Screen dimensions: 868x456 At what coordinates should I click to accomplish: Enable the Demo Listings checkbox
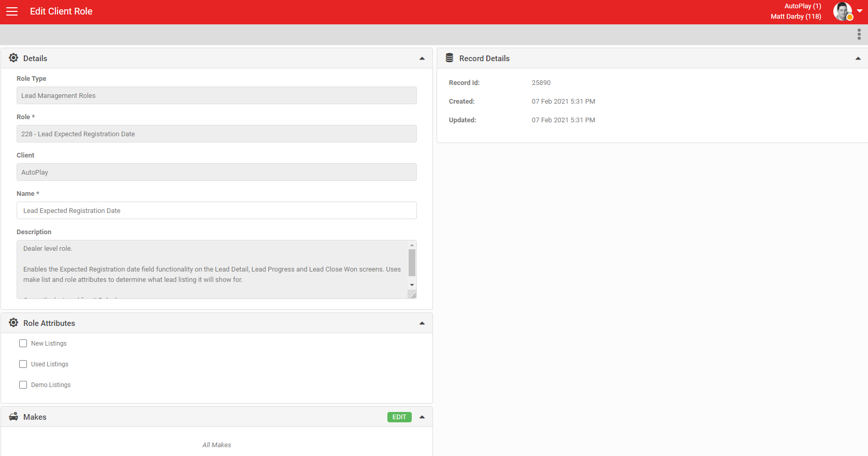pyautogui.click(x=23, y=384)
